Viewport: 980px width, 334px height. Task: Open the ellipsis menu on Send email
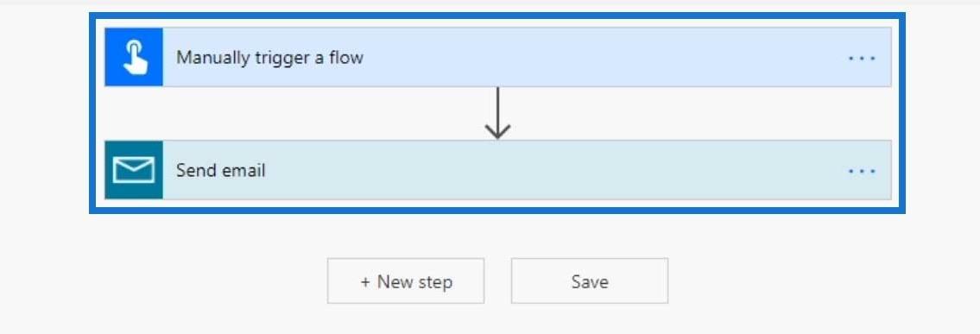pos(861,171)
